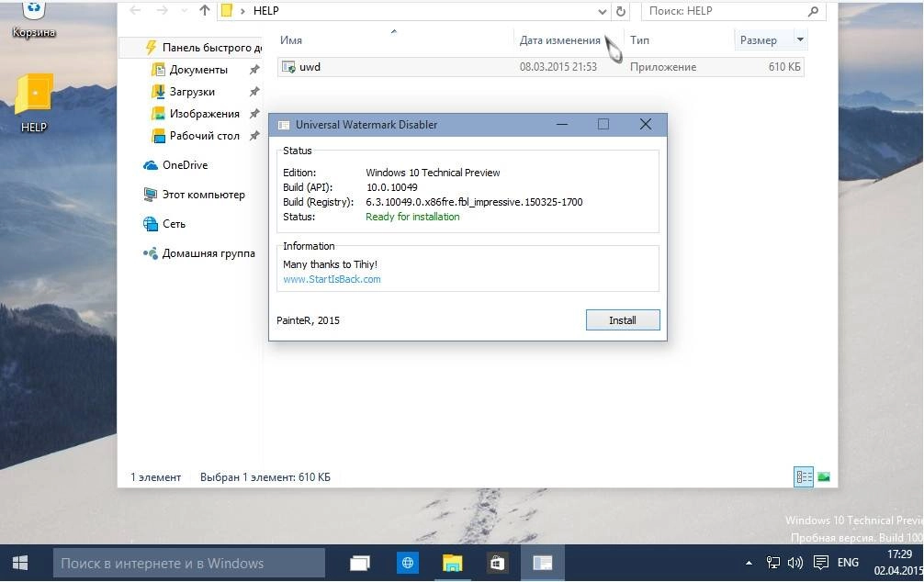The image size is (924, 582).
Task: Unpin Документы using its pin icon
Action: [254, 70]
